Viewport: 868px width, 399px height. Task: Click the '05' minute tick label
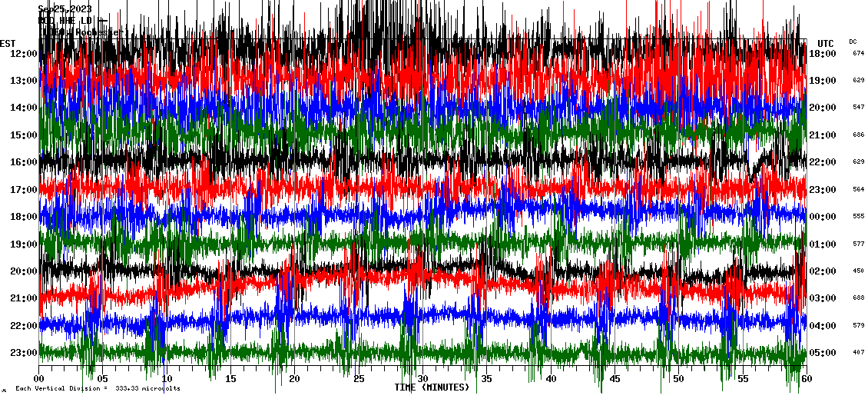tap(102, 379)
